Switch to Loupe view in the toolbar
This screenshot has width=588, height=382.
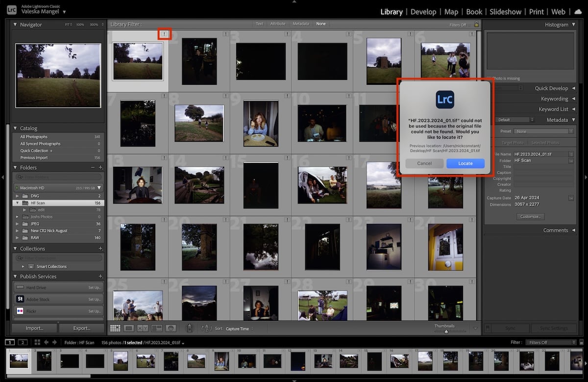129,329
